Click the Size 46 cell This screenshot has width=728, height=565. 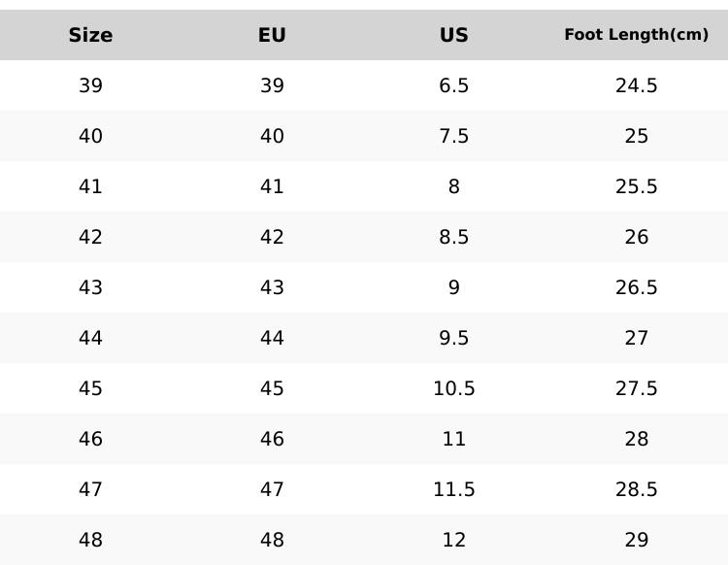[90, 439]
